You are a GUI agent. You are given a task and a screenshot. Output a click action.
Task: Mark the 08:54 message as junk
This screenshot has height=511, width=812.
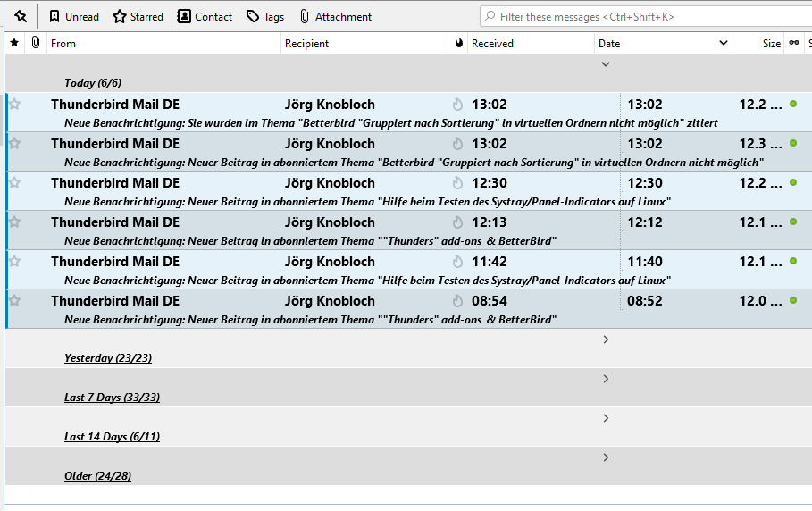(x=457, y=301)
